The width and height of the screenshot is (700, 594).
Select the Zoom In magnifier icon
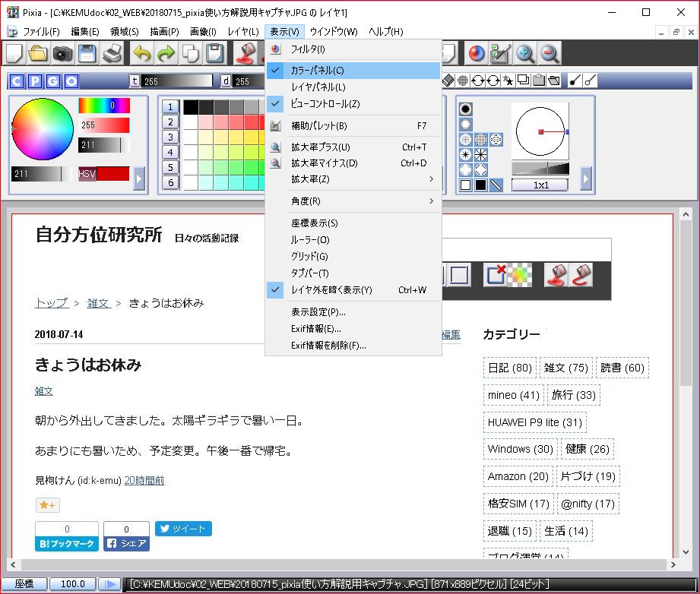click(x=524, y=53)
